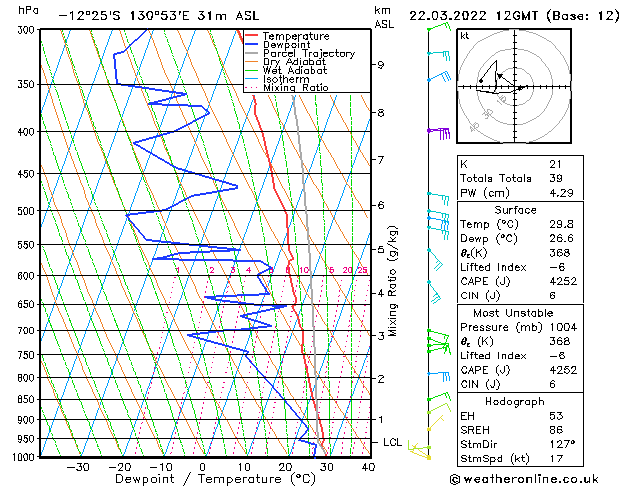Click the Most Unstable section heading
This screenshot has height=486, width=629.
click(x=513, y=313)
